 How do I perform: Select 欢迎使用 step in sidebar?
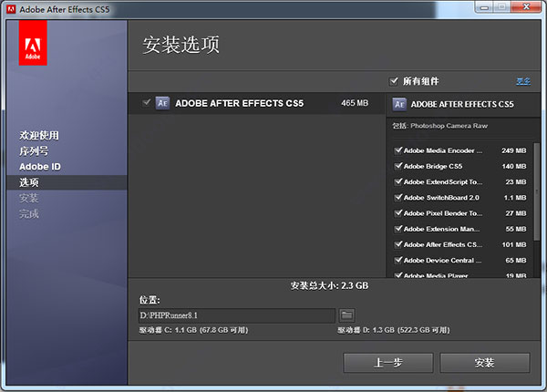coord(39,135)
